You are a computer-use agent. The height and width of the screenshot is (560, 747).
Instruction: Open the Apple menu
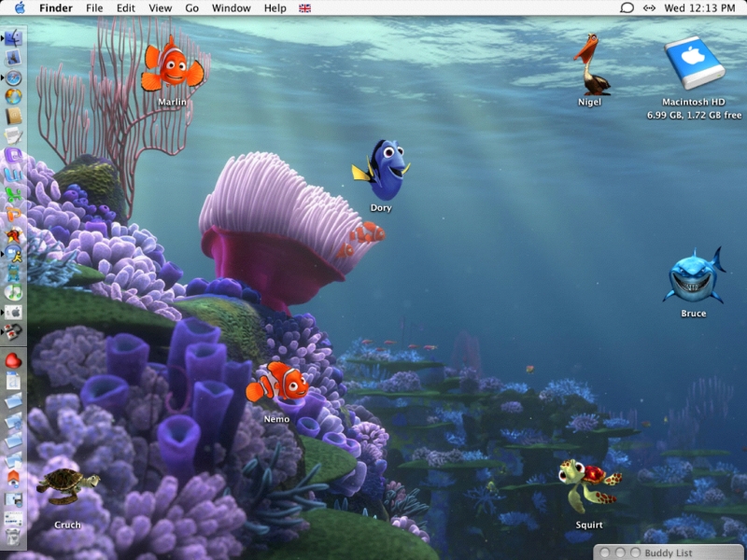pyautogui.click(x=20, y=7)
